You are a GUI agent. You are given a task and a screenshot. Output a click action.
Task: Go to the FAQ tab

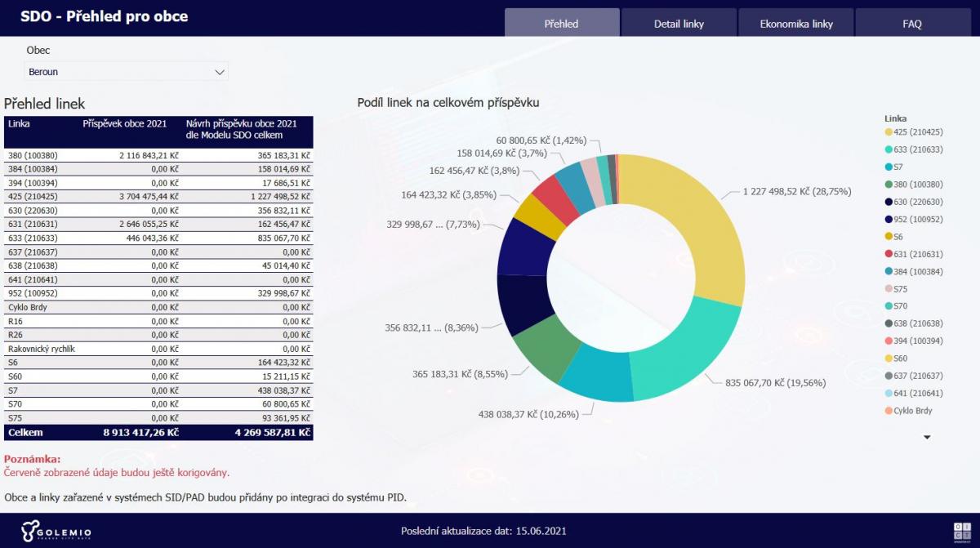pyautogui.click(x=912, y=23)
